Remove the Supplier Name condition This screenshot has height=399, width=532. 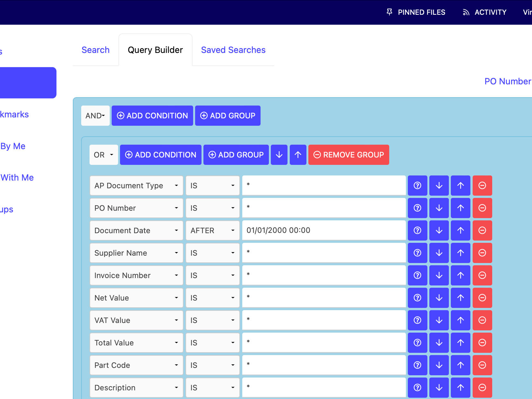pos(482,253)
